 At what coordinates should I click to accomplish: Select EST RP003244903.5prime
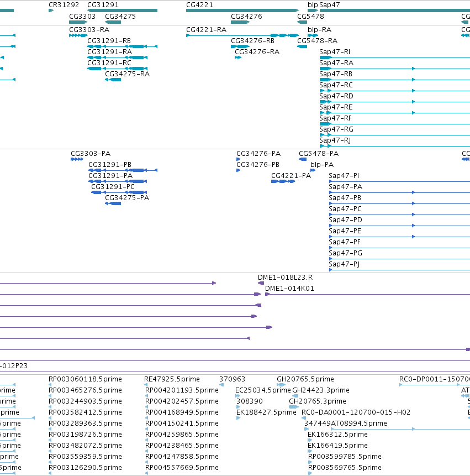(x=85, y=401)
